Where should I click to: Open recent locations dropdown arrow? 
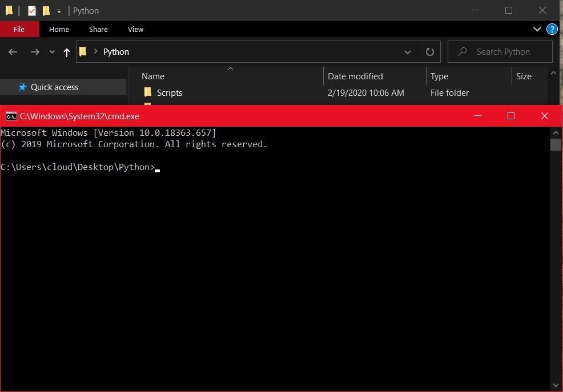click(x=52, y=52)
